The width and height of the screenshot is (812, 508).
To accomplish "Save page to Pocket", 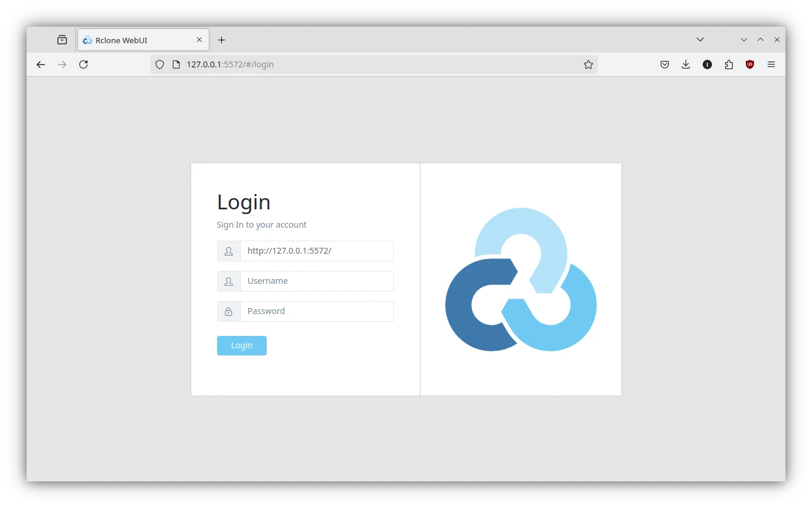I will pyautogui.click(x=665, y=64).
